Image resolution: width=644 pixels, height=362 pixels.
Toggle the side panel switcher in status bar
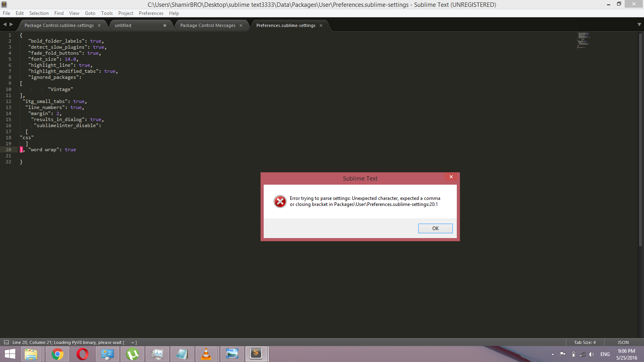pyautogui.click(x=6, y=342)
